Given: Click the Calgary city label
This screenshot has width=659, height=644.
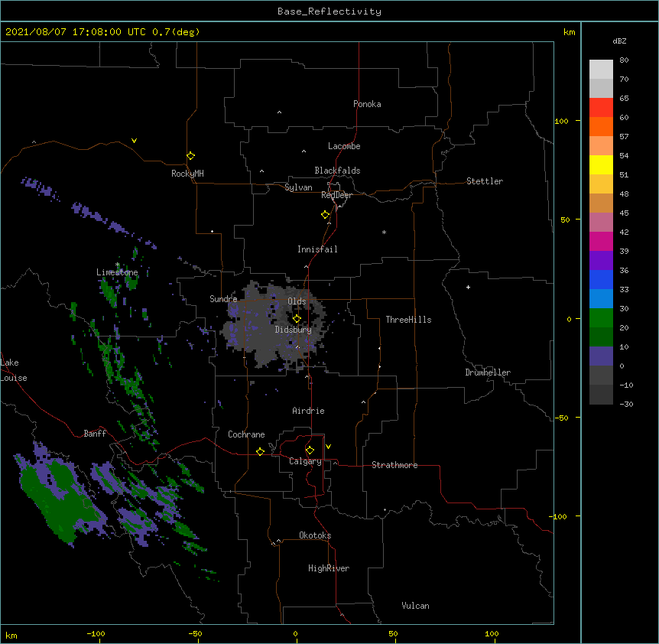Looking at the screenshot, I should tap(305, 461).
